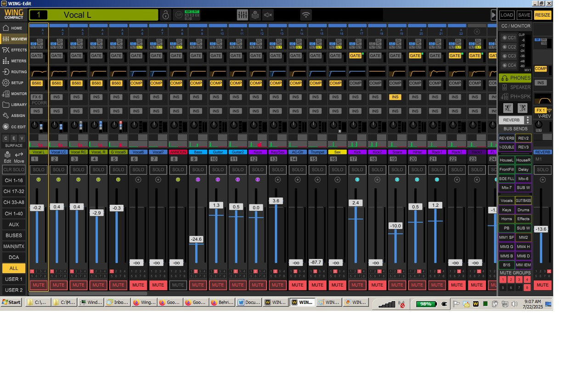Show the DCA layer

coord(14,258)
